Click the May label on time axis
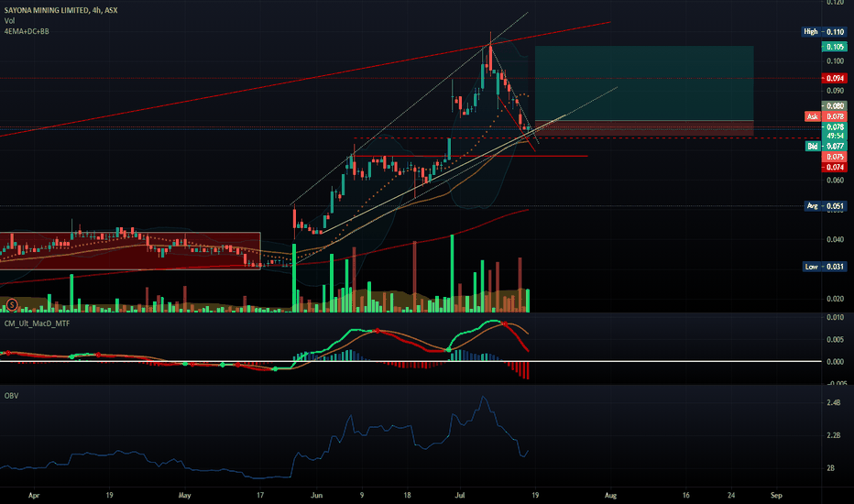This screenshot has height=504, width=854. click(x=184, y=495)
